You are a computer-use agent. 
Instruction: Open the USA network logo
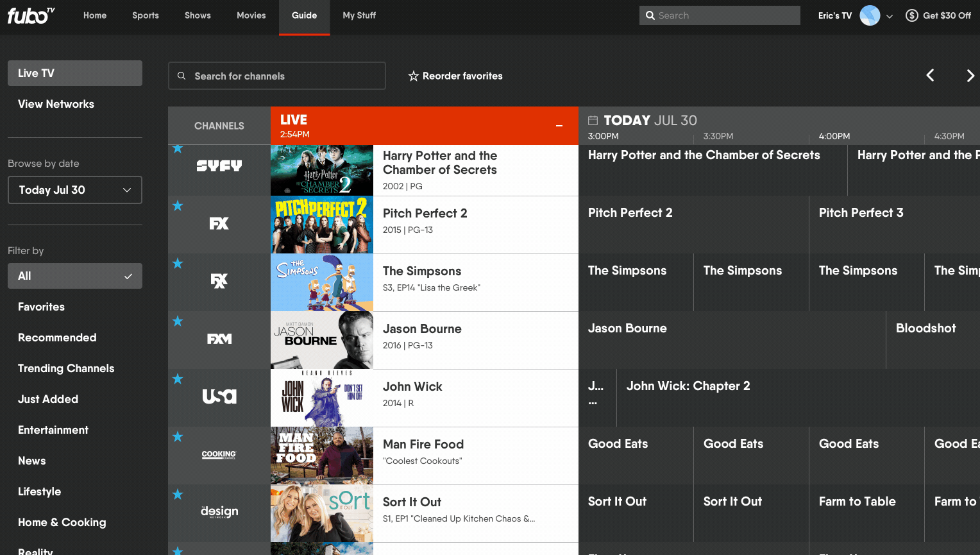219,397
